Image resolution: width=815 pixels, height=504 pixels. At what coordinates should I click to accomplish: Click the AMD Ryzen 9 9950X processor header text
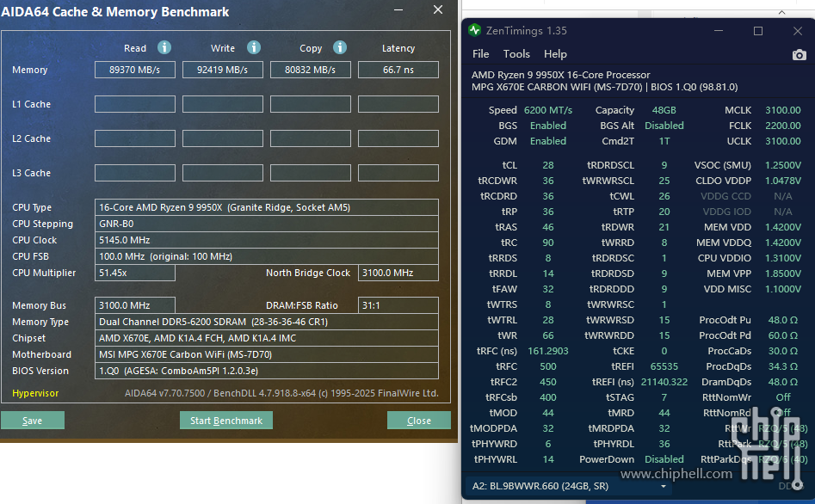click(560, 75)
